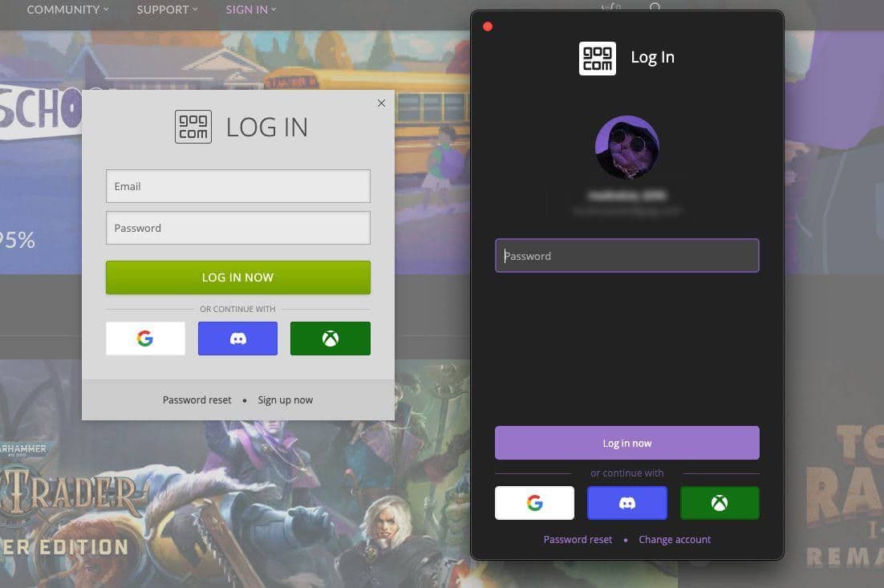Continue with Xbox in dark login window

click(720, 502)
